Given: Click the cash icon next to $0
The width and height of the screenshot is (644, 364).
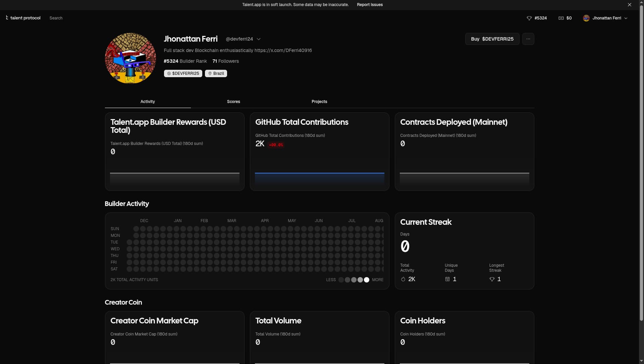Looking at the screenshot, I should pos(561,18).
